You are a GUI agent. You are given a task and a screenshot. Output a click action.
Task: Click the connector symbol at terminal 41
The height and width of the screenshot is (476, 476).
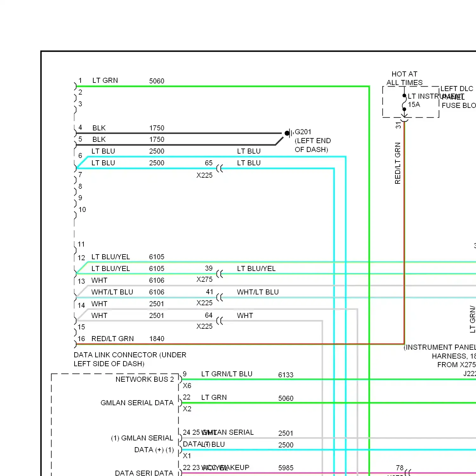click(x=220, y=297)
